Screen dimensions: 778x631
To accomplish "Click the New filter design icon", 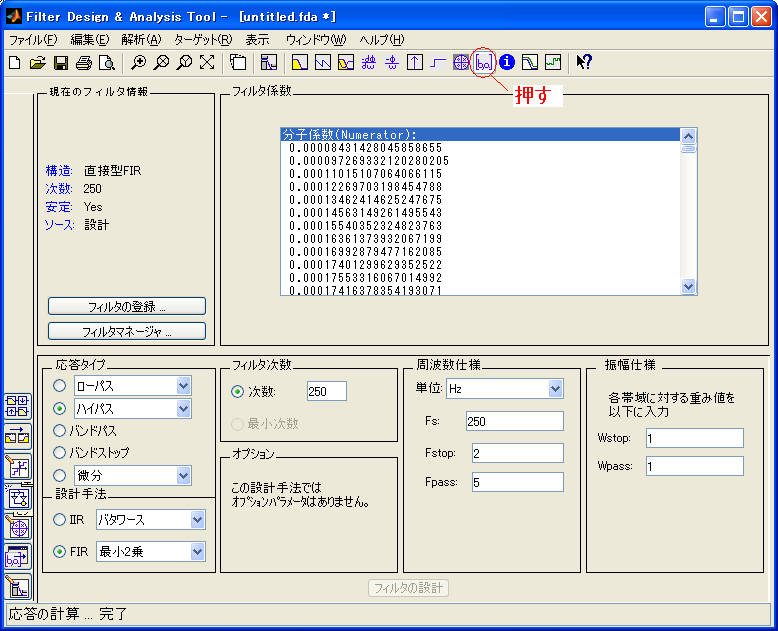I will 15,63.
